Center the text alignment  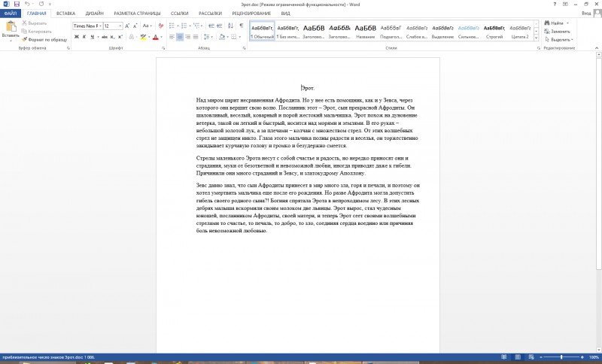coord(180,37)
